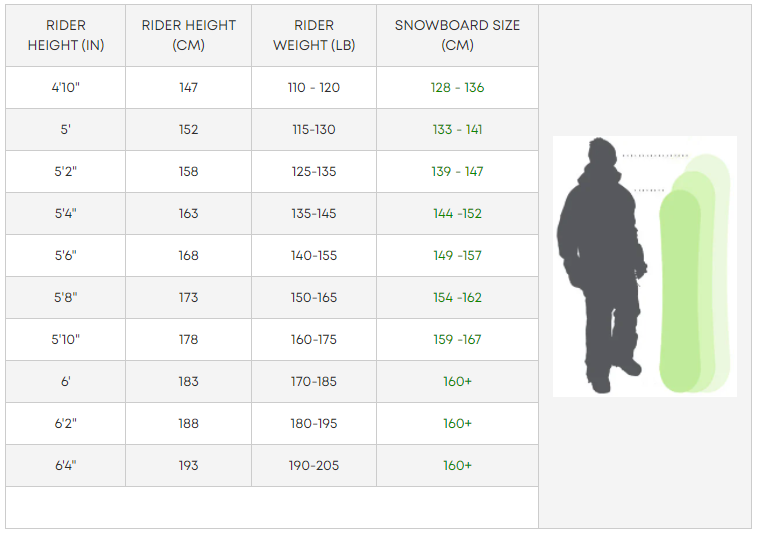Click the Rider Weight (LB) column header

click(314, 35)
